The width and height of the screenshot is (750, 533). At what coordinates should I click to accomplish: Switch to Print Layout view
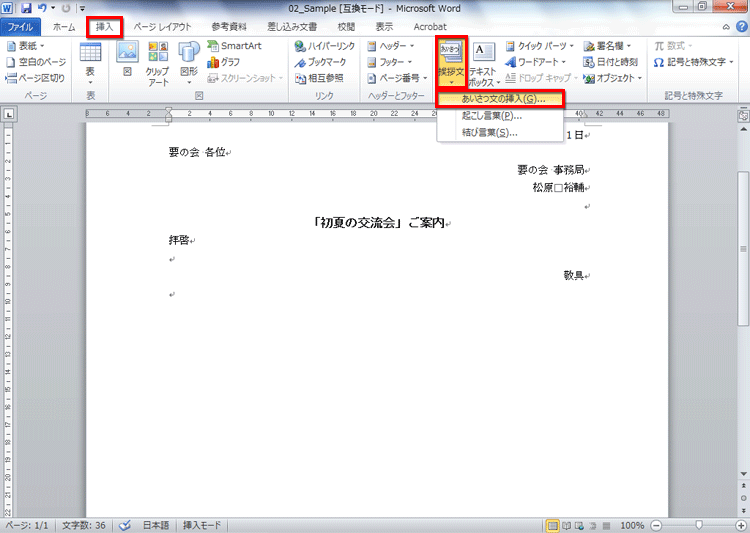552,525
